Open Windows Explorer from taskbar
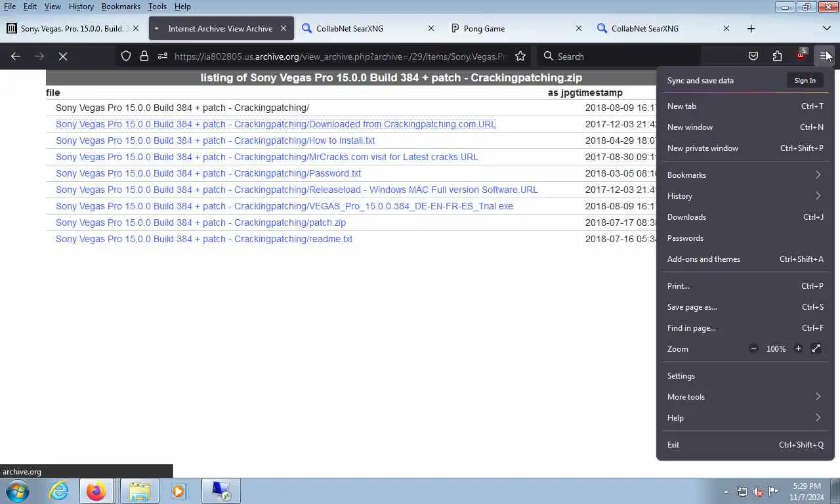Screen dimensions: 840x504 140,491
